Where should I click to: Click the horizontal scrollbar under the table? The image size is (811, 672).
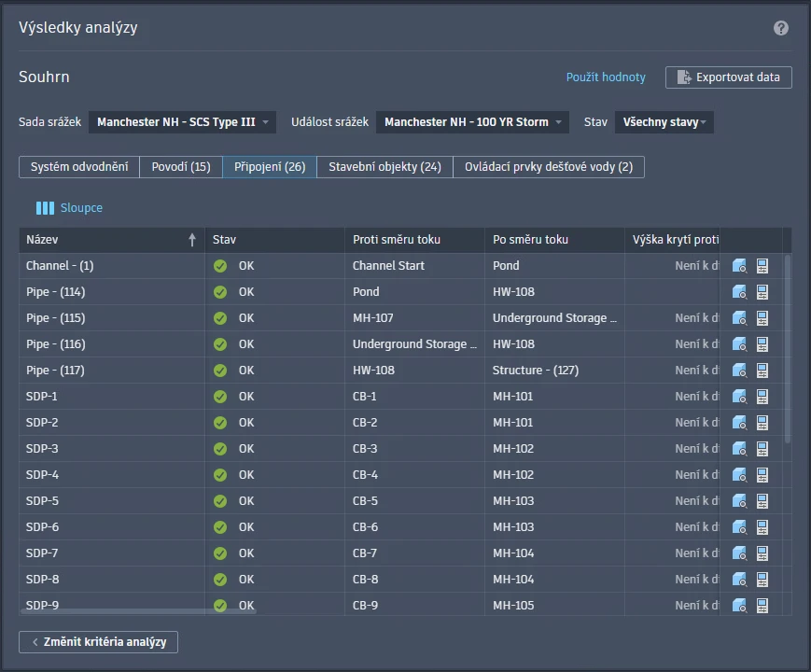137,611
